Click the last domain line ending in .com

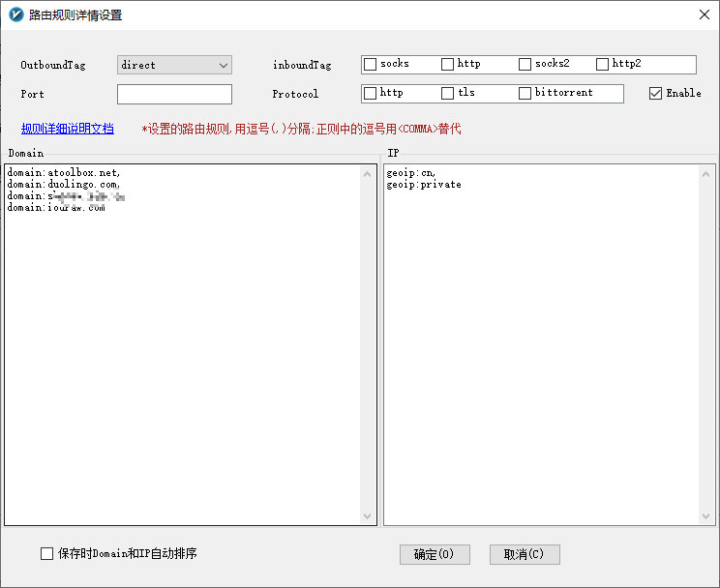[56, 208]
